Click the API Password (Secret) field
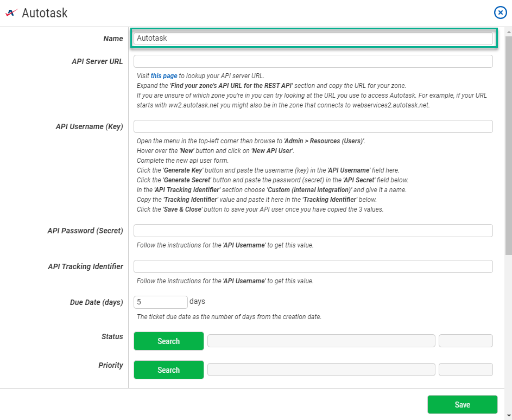Screen dimensions: 512x420 [x=313, y=231]
